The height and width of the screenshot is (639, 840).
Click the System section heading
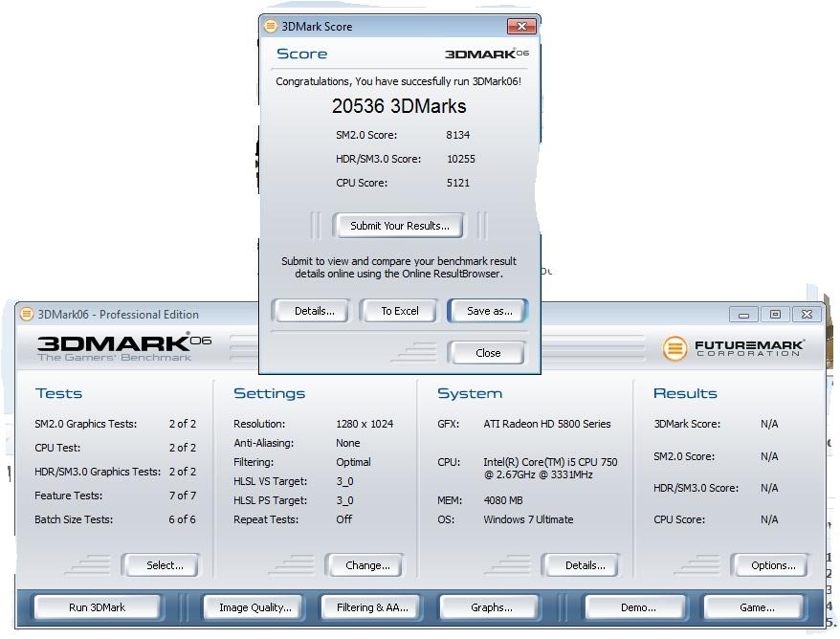point(470,393)
